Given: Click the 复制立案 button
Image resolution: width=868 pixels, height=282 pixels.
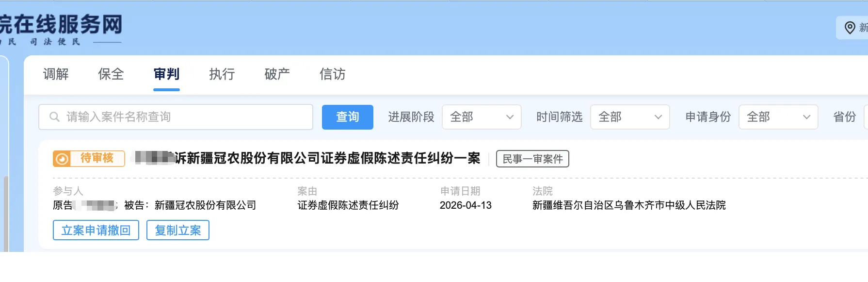Looking at the screenshot, I should 178,230.
